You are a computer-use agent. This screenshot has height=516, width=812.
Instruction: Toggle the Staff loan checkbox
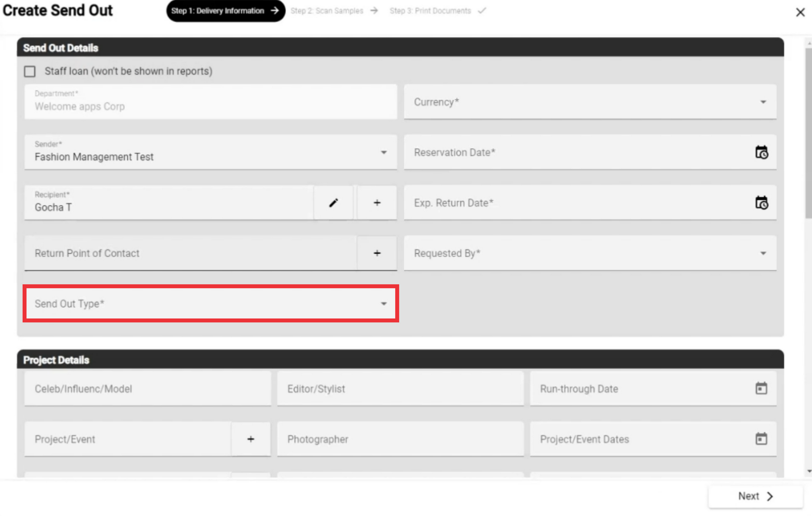click(30, 71)
